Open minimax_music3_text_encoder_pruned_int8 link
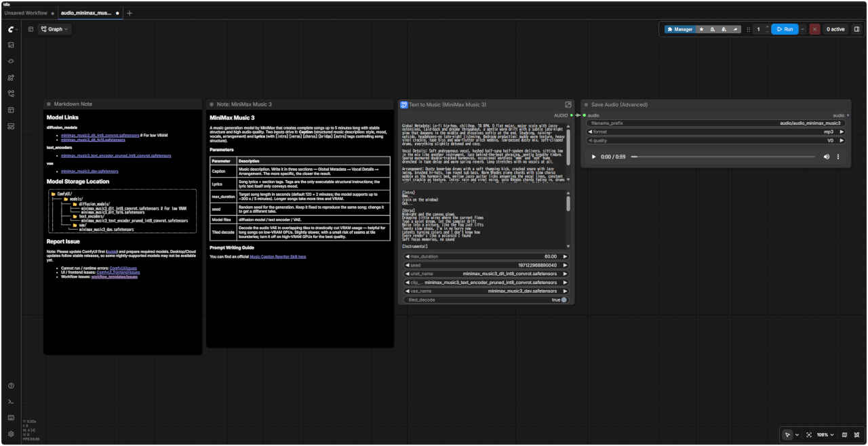Screen dimensions: 868x446 (x=116, y=156)
